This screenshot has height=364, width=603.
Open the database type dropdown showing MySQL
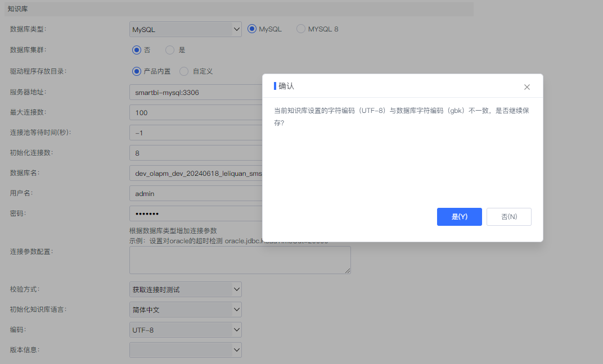tap(186, 29)
